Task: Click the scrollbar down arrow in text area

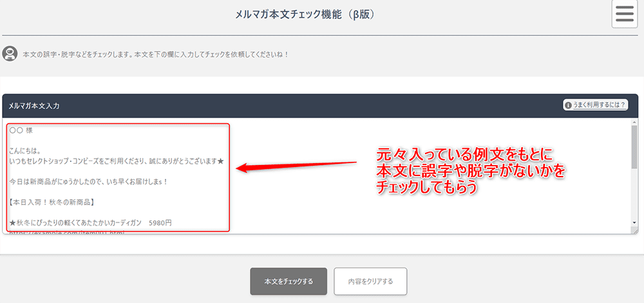Action: click(634, 222)
